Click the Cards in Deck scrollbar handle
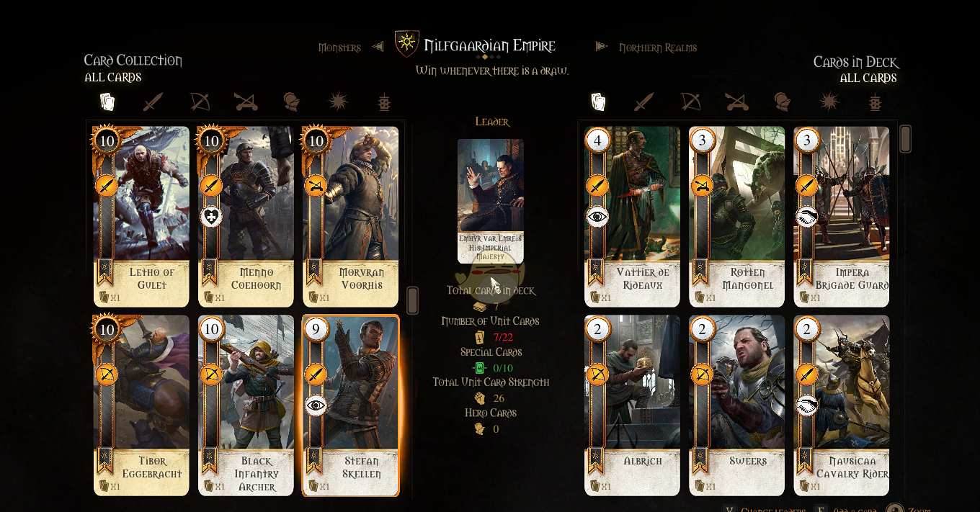980x512 pixels. (906, 139)
